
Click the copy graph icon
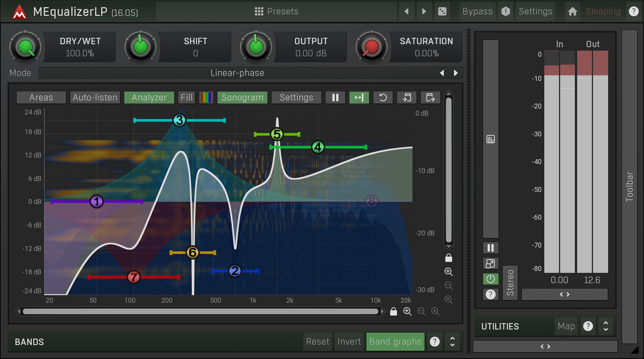pos(407,97)
